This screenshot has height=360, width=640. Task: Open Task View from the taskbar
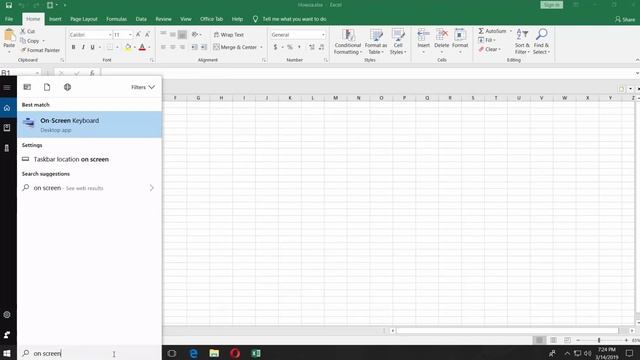172,353
